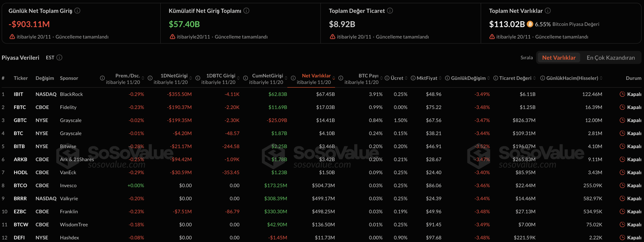Sort table by Prem./Dsc. column arrows
The height and width of the screenshot is (242, 644).
pos(143,78)
